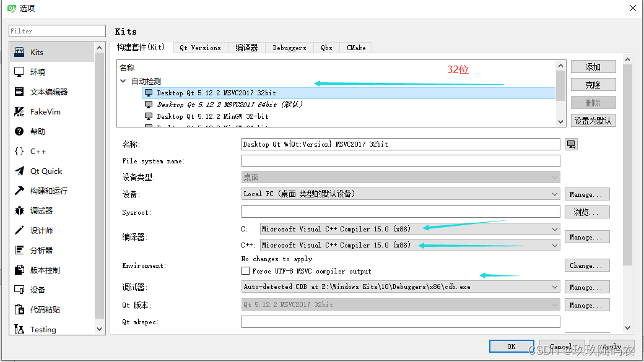Select Desktop Qt 5.12.2 MSVC2017 32bit kit

coord(349,93)
